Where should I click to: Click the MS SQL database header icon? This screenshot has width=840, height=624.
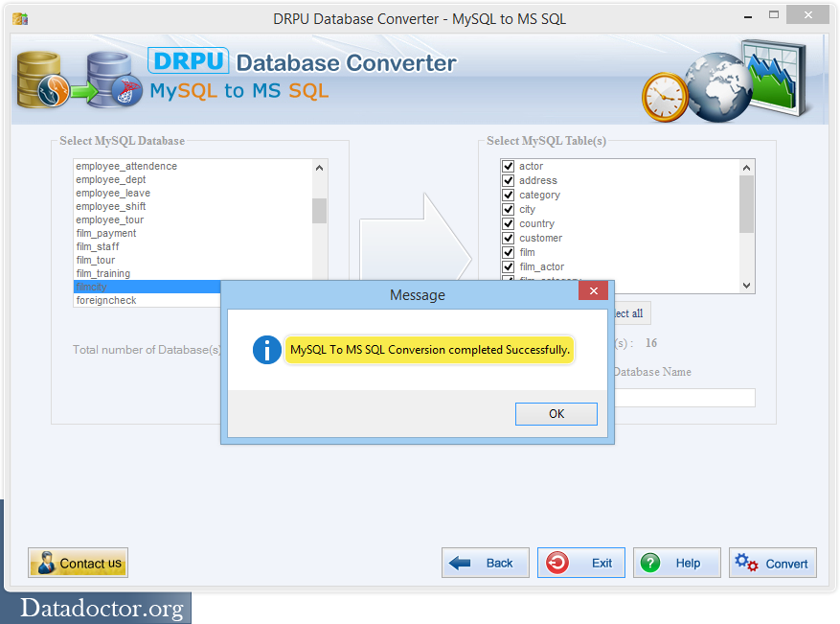tap(115, 80)
